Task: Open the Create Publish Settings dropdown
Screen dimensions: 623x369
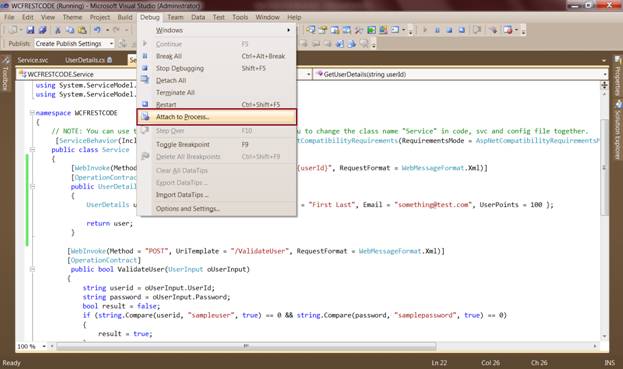Action: click(x=112, y=43)
